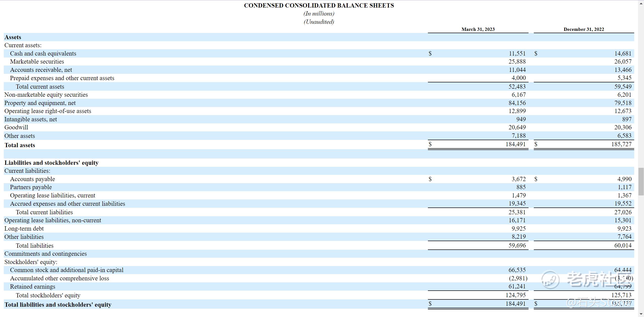The image size is (644, 317).
Task: Click the Commitments and contingencies row
Action: pos(46,254)
